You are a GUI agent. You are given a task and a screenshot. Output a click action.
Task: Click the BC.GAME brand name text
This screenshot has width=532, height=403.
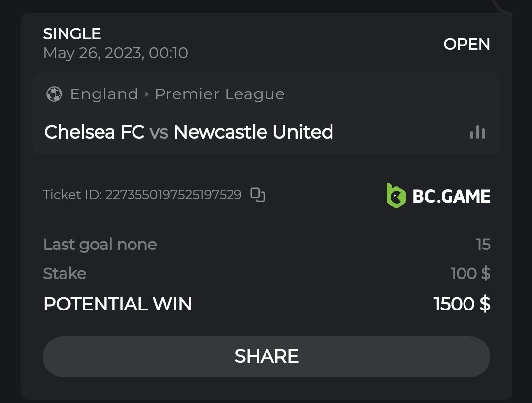[x=451, y=197]
